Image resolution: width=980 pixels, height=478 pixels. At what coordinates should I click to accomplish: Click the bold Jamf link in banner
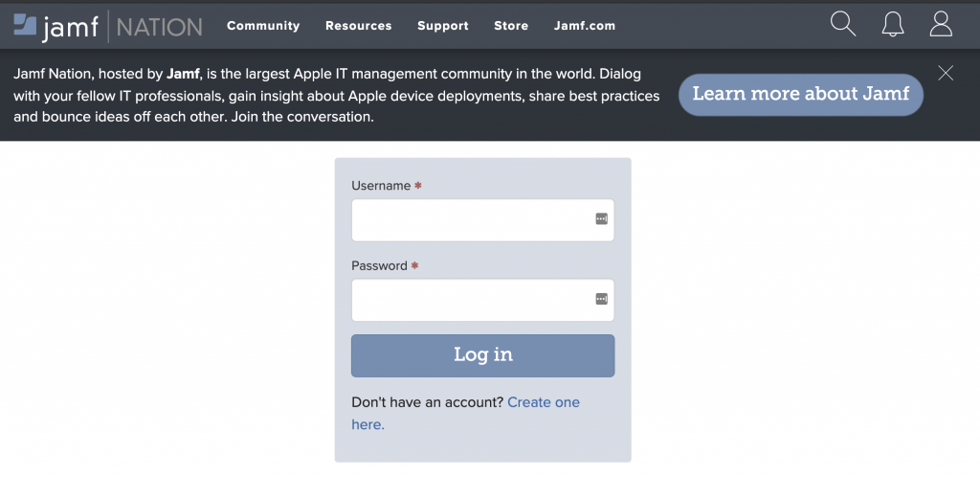click(183, 74)
